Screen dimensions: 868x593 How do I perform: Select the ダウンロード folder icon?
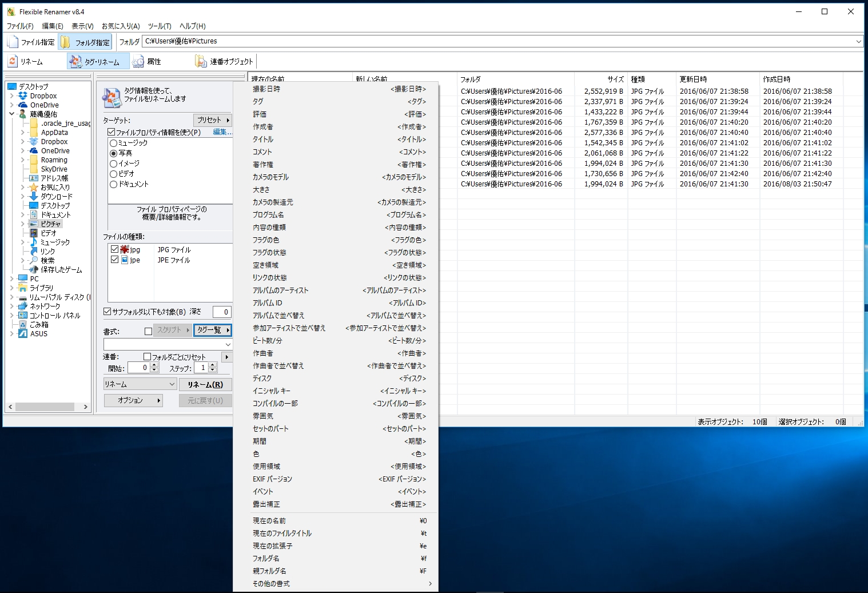(x=34, y=197)
